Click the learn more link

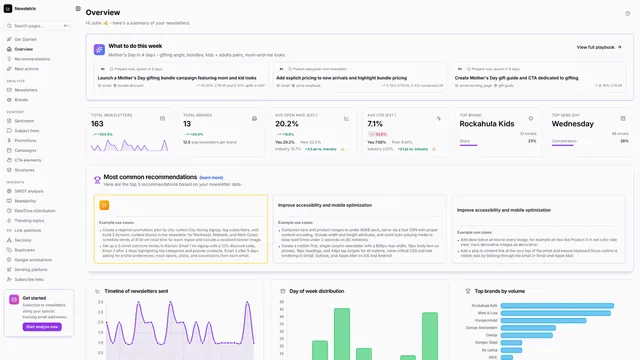211,178
